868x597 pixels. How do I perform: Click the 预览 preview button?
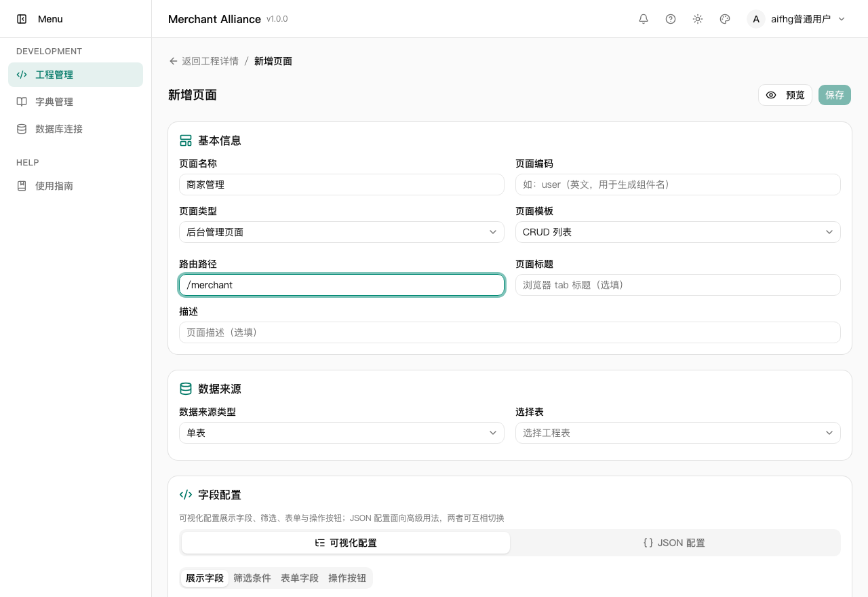[785, 95]
